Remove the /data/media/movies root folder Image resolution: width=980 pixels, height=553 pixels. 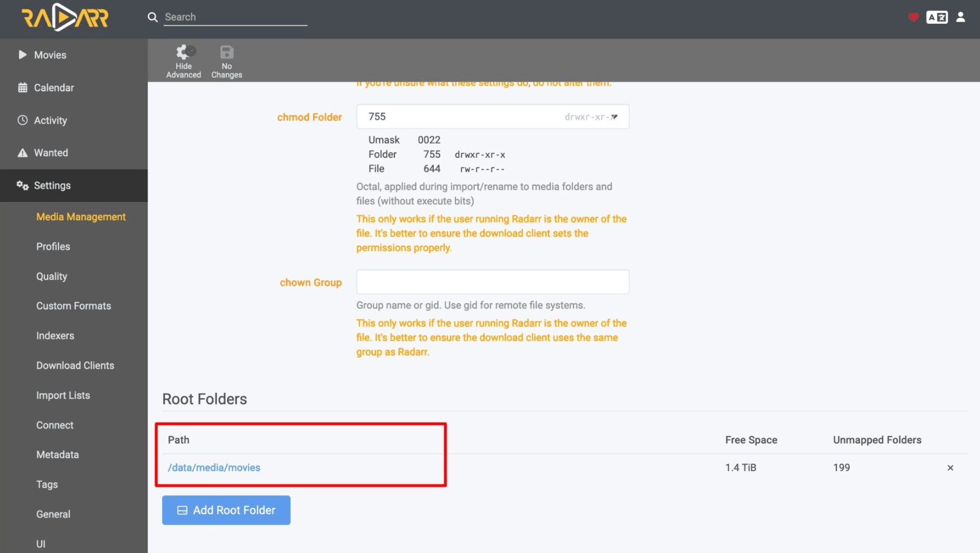(950, 468)
